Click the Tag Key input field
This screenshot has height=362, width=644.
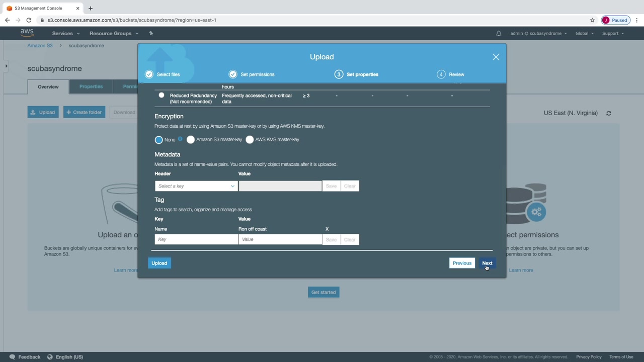tap(196, 239)
